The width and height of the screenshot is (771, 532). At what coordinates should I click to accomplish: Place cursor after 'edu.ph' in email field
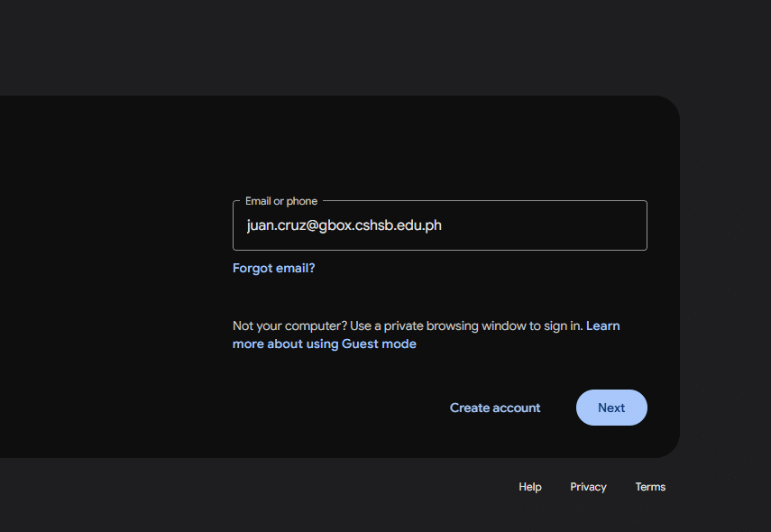click(443, 225)
